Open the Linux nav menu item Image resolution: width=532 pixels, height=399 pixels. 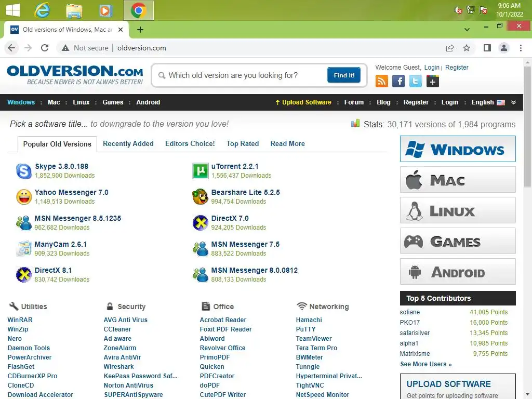[x=81, y=102]
